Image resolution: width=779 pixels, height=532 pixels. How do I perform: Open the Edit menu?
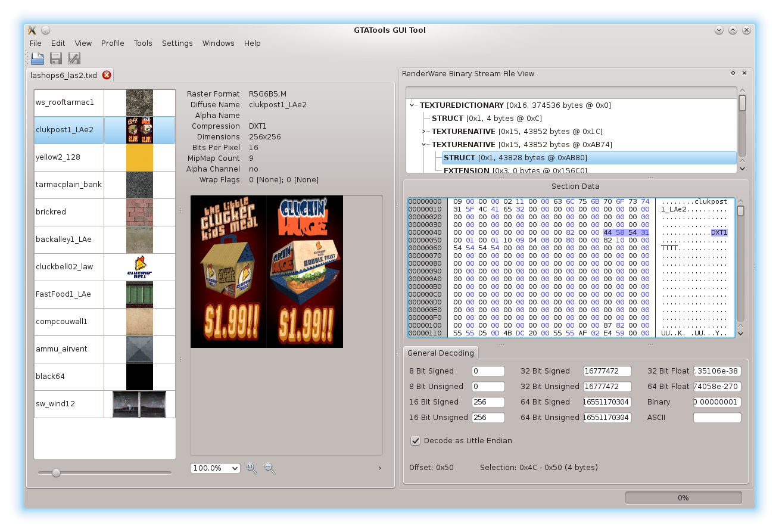pos(58,43)
